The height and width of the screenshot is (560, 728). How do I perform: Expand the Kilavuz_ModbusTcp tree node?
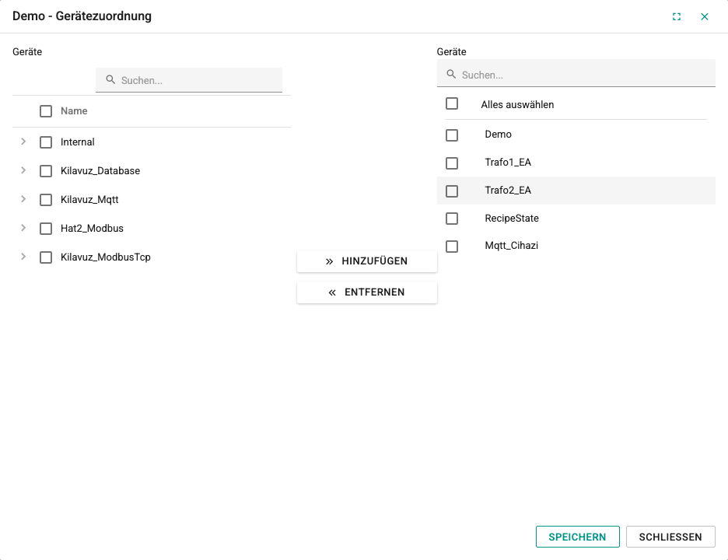pyautogui.click(x=23, y=257)
